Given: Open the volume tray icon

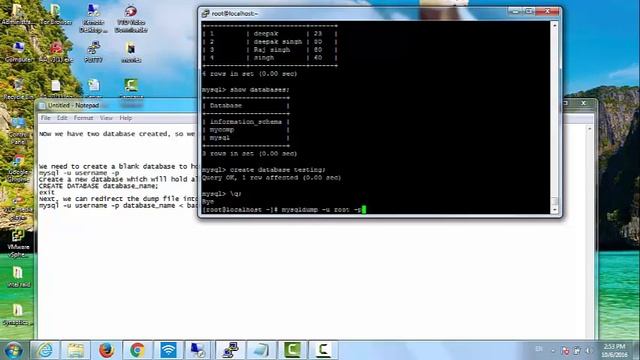Looking at the screenshot, I should coord(588,351).
